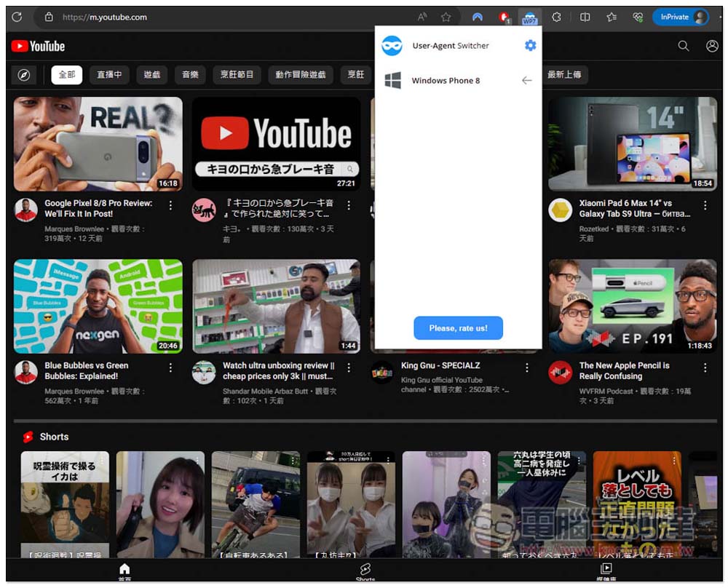Screen dimensions: 728x588
Task: Open Shandar Mobile Arbaz Butt channel avatar
Action: coord(204,372)
